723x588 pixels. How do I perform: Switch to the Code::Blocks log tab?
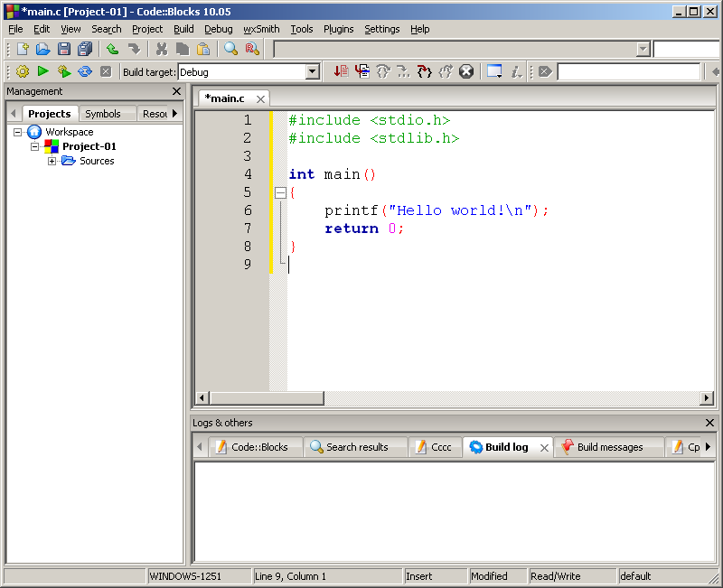click(255, 447)
